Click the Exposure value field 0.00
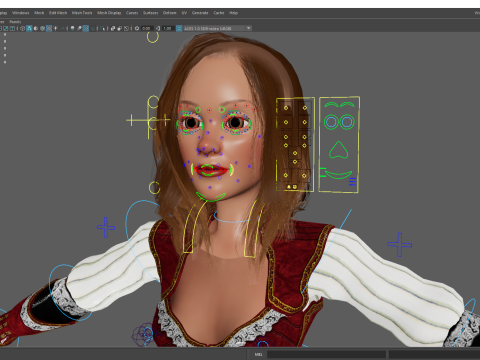 146,28
